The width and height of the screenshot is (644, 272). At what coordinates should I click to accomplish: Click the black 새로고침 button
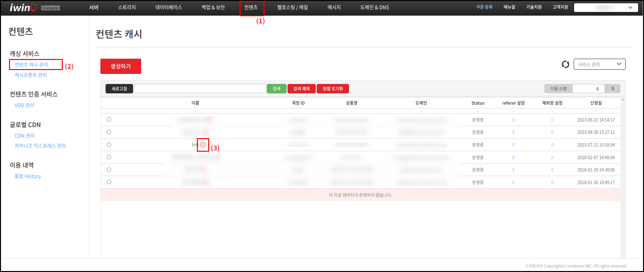coord(119,89)
